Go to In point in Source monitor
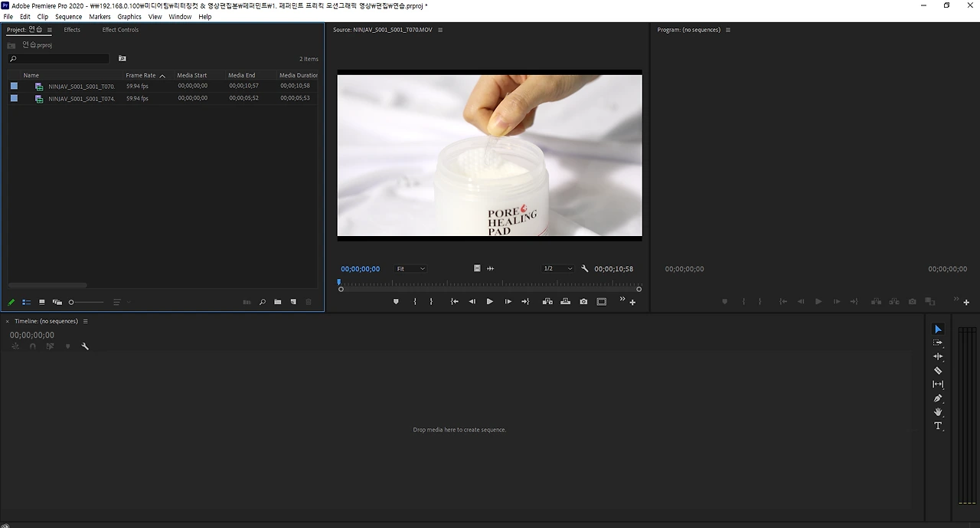980x528 pixels. pos(454,302)
